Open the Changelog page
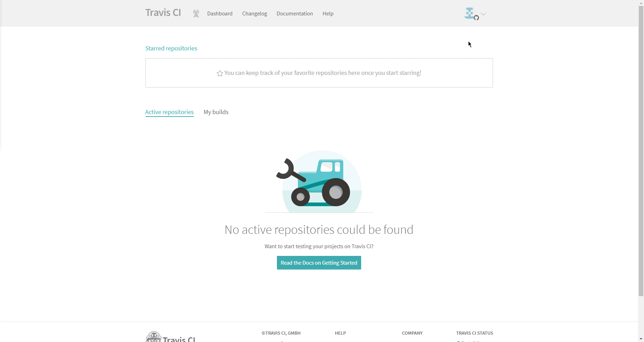 tap(255, 14)
